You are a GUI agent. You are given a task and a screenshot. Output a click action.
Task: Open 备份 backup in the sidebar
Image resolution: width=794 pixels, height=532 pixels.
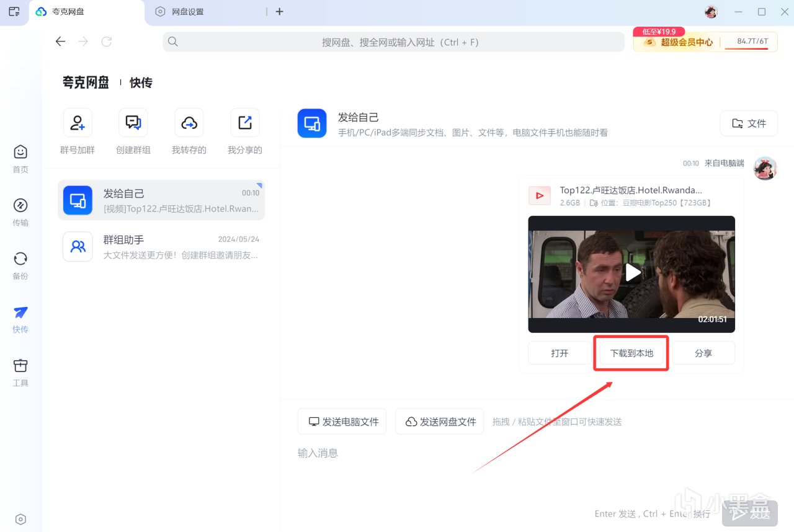point(20,266)
